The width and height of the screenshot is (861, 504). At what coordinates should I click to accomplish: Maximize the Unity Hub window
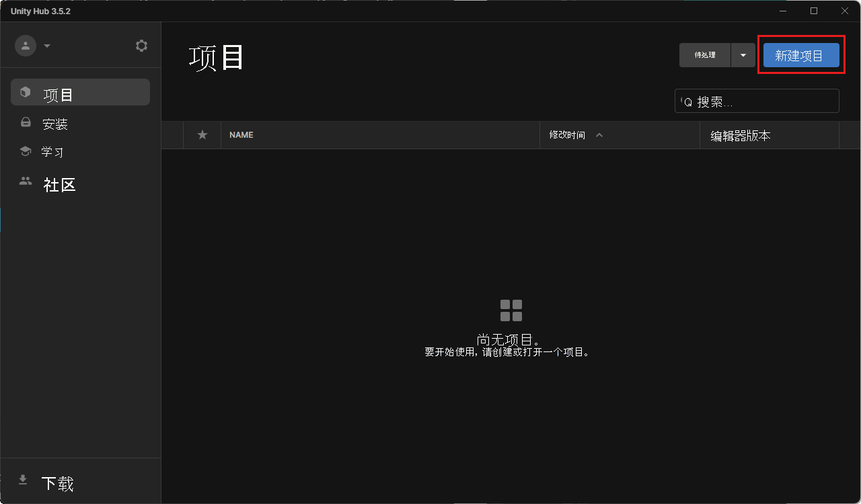click(814, 11)
